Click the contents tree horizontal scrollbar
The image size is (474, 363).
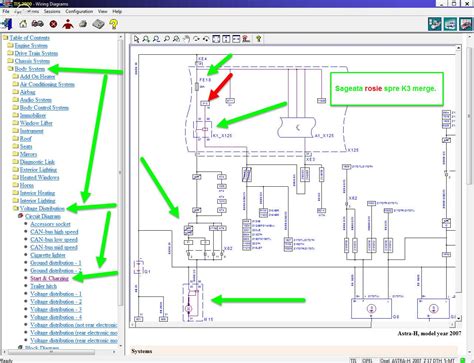pos(61,352)
